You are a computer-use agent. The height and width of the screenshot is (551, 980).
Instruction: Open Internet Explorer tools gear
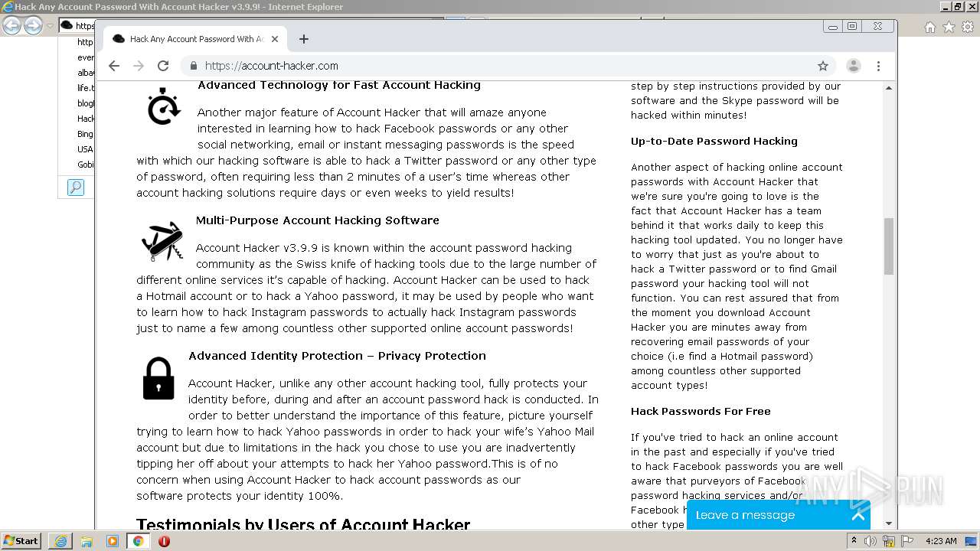coord(968,27)
